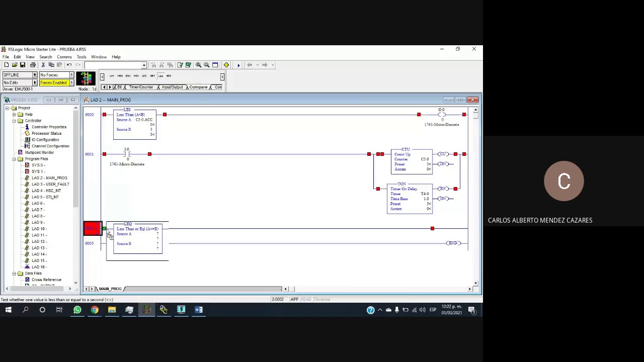644x362 pixels.
Task: Click the Zoom Out magnifier icon
Action: [206, 65]
